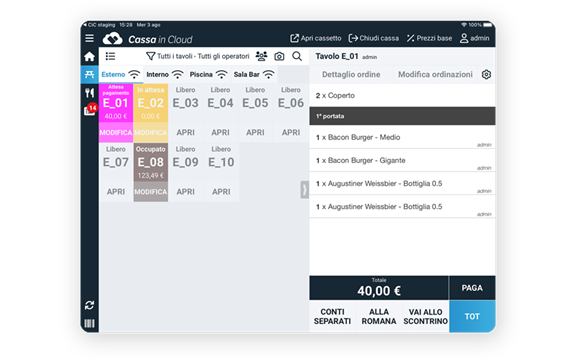Open the hamburger menu icon
The image size is (576, 362).
coord(89,38)
